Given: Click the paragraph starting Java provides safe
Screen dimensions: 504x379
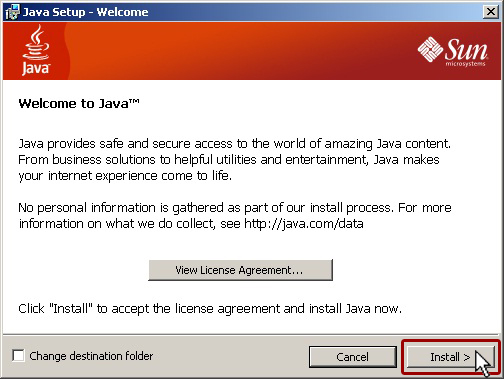Looking at the screenshot, I should pos(235,160).
